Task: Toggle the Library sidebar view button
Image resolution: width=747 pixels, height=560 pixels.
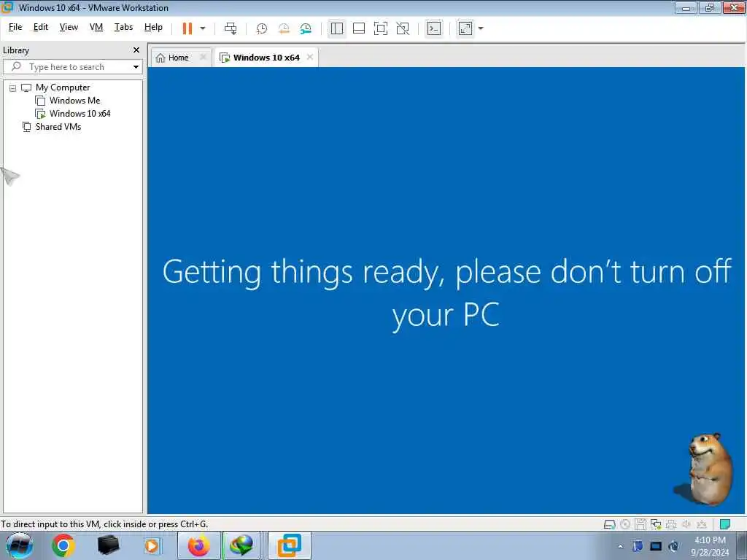Action: (337, 28)
